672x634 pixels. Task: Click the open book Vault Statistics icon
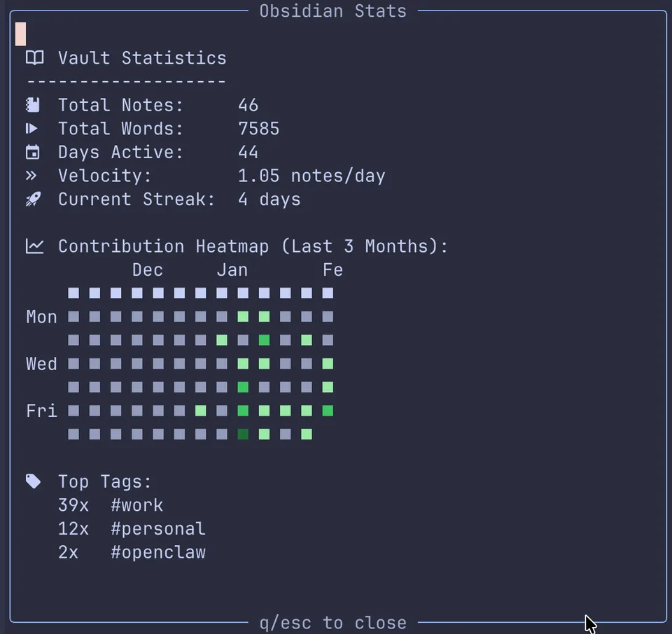(x=34, y=58)
